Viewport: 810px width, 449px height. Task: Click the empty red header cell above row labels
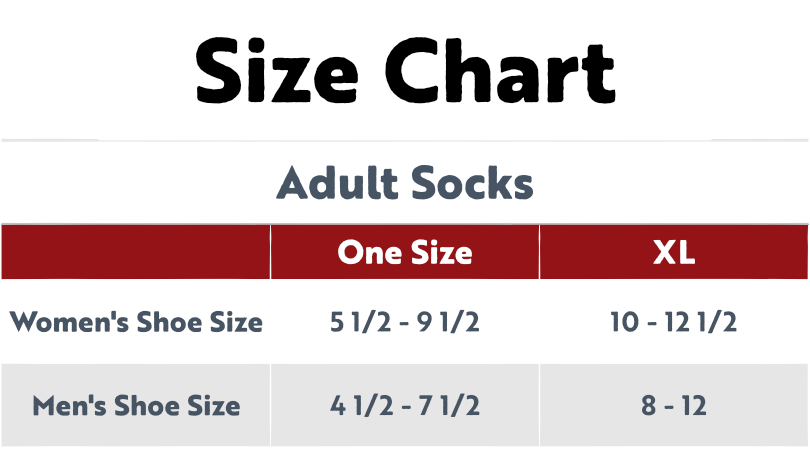click(136, 252)
